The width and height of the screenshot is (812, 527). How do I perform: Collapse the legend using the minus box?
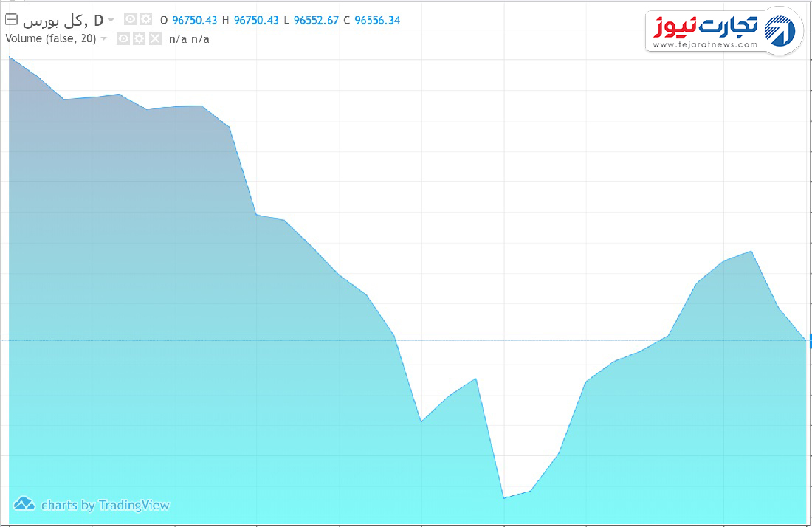(x=11, y=20)
